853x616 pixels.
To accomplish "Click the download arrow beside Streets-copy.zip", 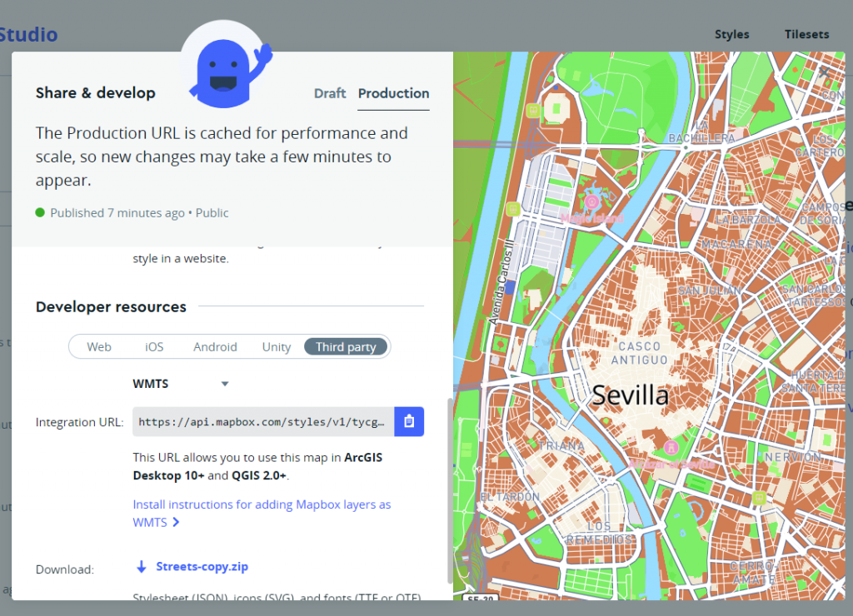I will [x=140, y=567].
